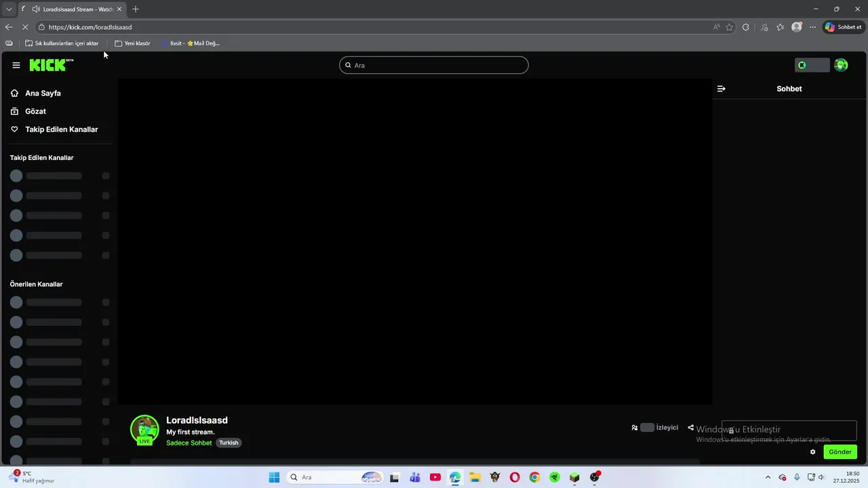Click the Kick currency balance button
The image size is (868, 488).
tap(812, 65)
